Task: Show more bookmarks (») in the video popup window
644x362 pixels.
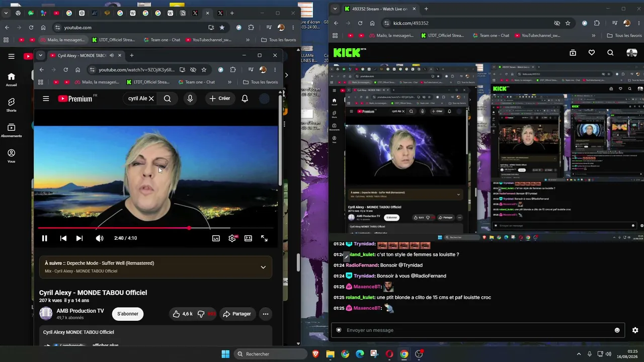Action: (x=229, y=82)
